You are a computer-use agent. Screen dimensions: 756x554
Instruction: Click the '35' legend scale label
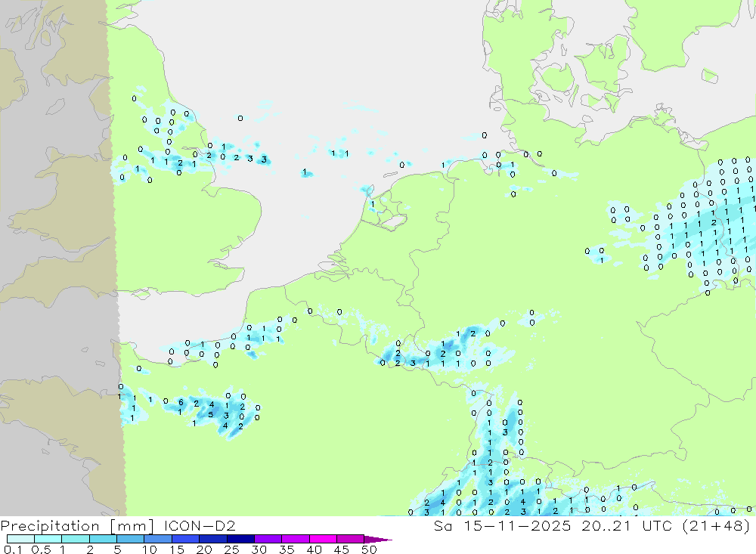tap(287, 549)
